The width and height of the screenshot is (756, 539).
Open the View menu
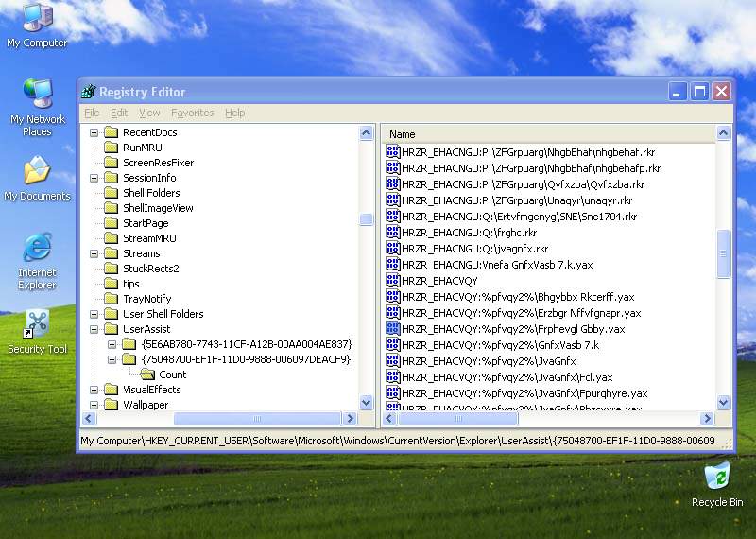pos(149,113)
